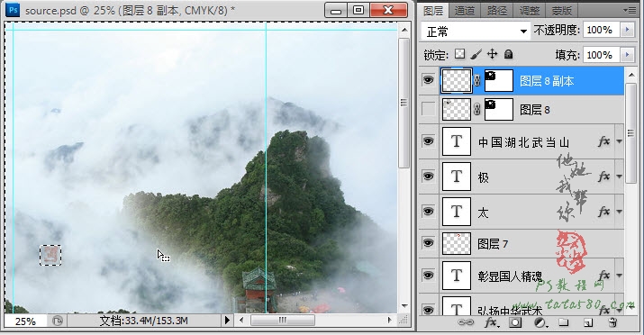
Task: Open the status bar document info arrow menu
Action: click(227, 321)
